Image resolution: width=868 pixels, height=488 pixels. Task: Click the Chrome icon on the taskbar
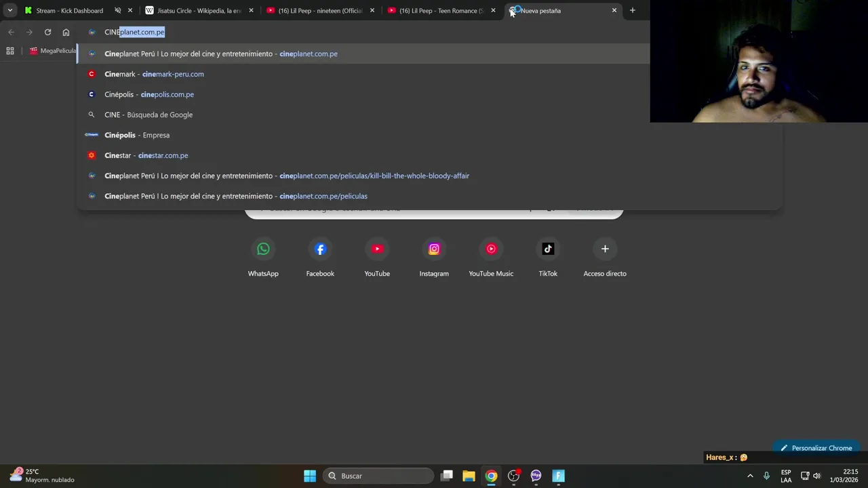click(x=491, y=476)
